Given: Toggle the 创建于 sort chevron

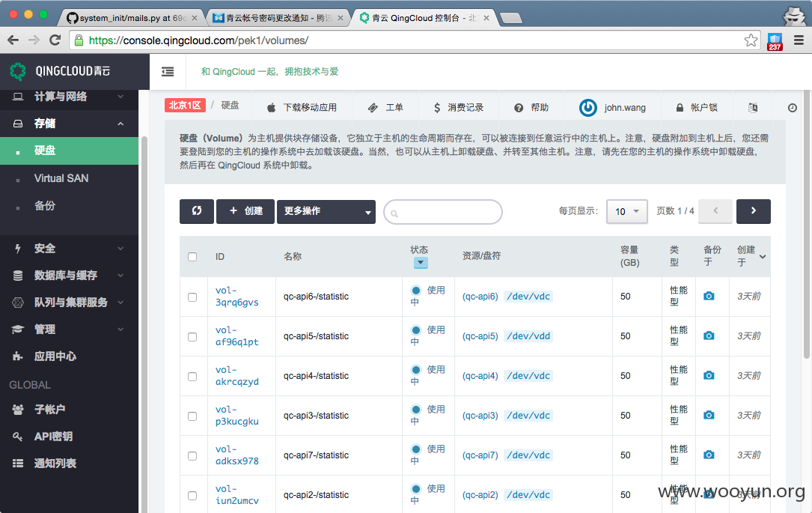Looking at the screenshot, I should 763,256.
